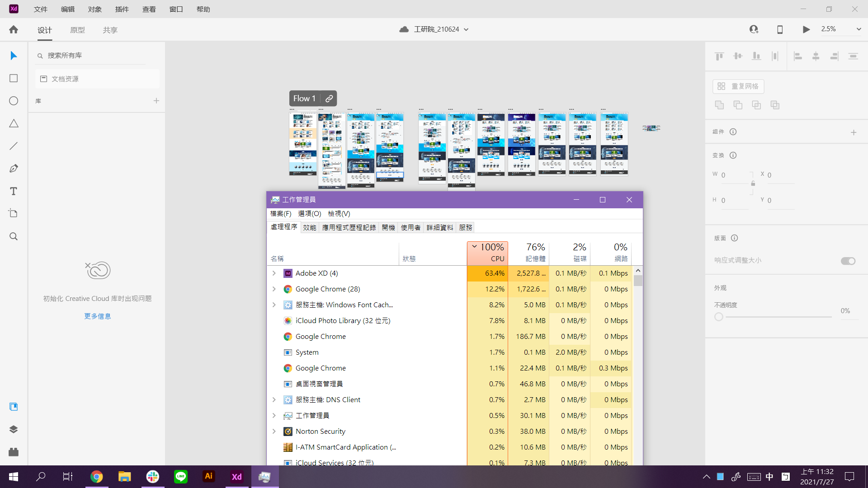Click the 重复网格 repeat grid button
Image resolution: width=868 pixels, height=488 pixels.
[x=738, y=86]
